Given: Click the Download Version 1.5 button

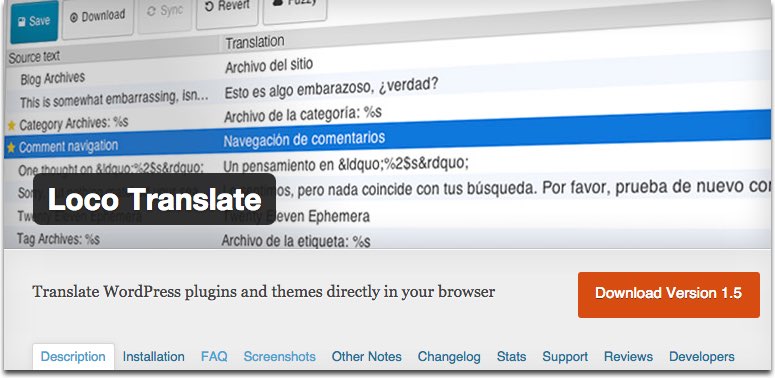Looking at the screenshot, I should tap(669, 294).
